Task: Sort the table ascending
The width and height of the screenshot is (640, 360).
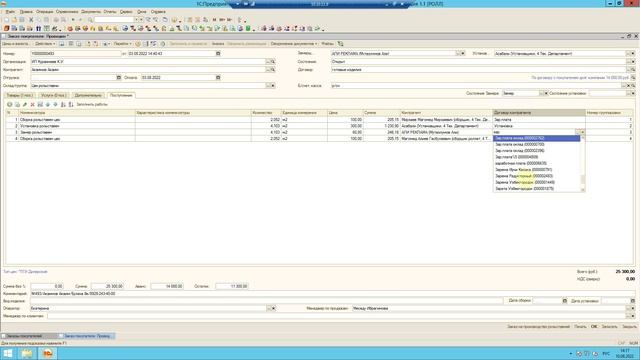Action: tap(63, 104)
